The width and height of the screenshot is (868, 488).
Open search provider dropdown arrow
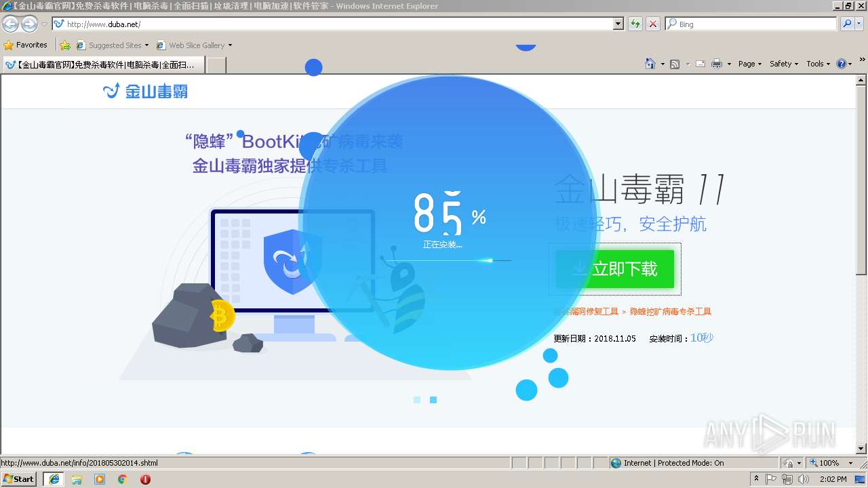click(860, 24)
